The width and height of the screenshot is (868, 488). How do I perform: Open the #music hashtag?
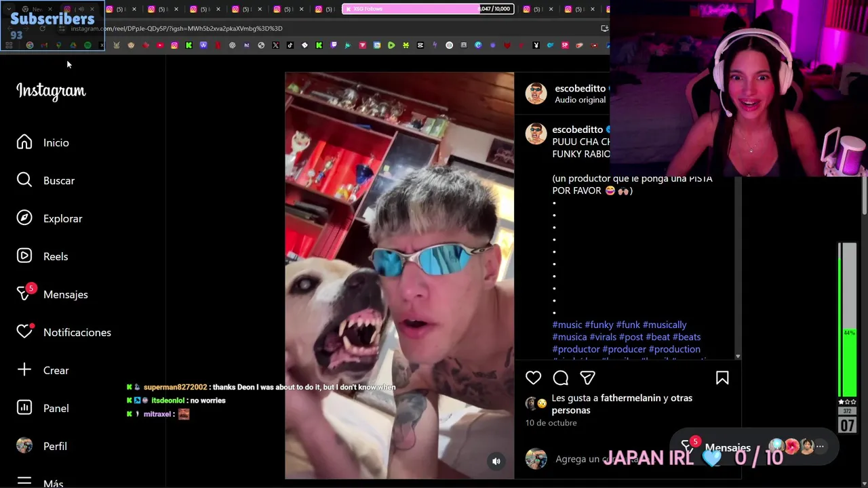pos(567,325)
